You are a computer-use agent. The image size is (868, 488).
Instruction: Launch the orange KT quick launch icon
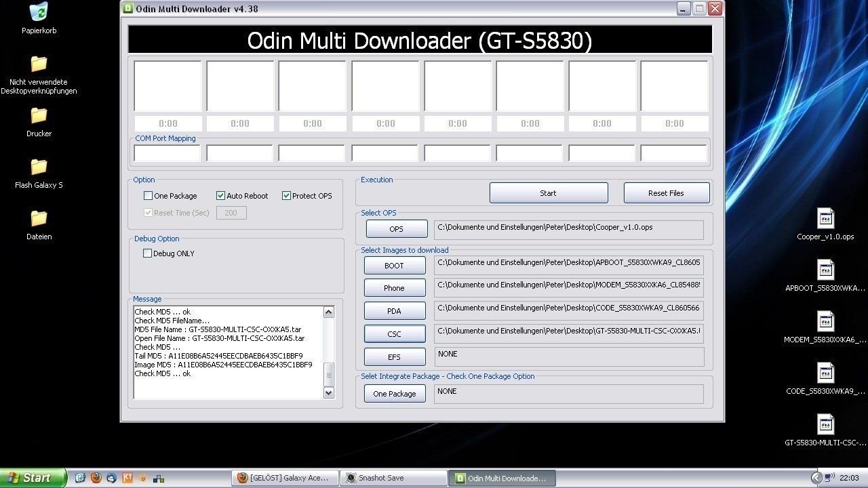click(127, 478)
